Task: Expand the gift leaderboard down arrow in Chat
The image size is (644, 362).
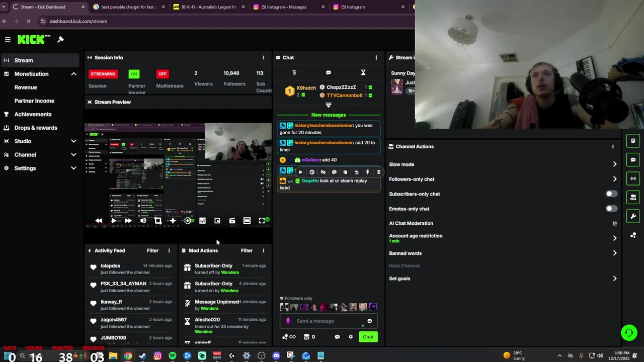Action: (329, 105)
